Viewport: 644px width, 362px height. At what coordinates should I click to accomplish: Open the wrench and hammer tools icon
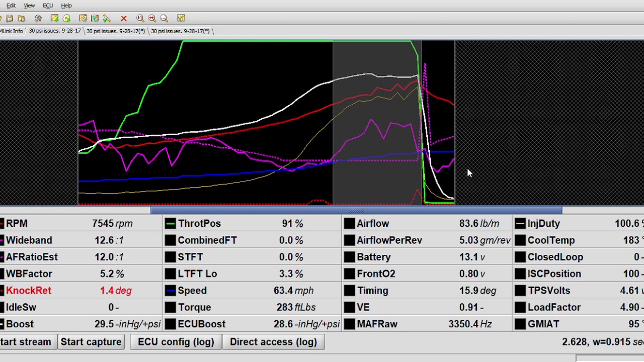pos(38,18)
